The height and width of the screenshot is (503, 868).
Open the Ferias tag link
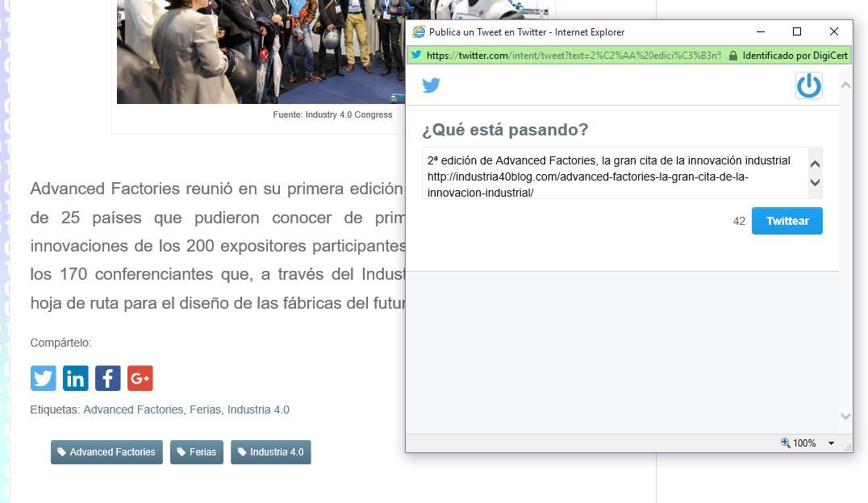coord(206,409)
